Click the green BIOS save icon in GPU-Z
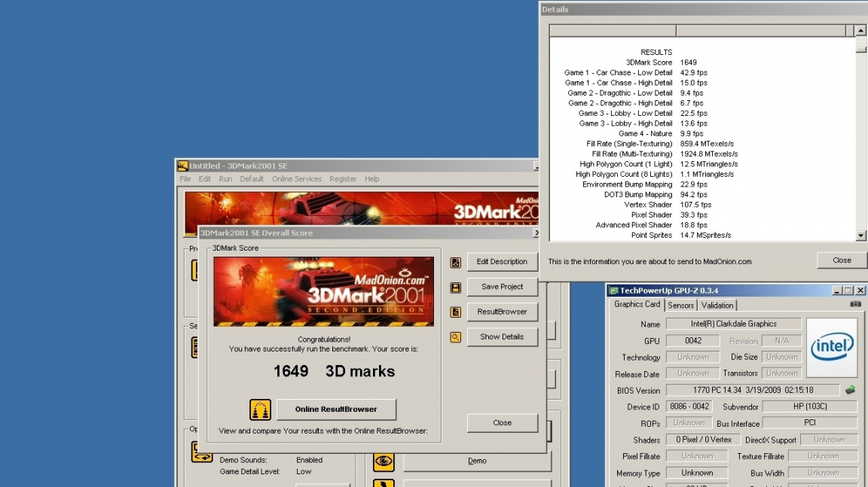 click(x=850, y=390)
